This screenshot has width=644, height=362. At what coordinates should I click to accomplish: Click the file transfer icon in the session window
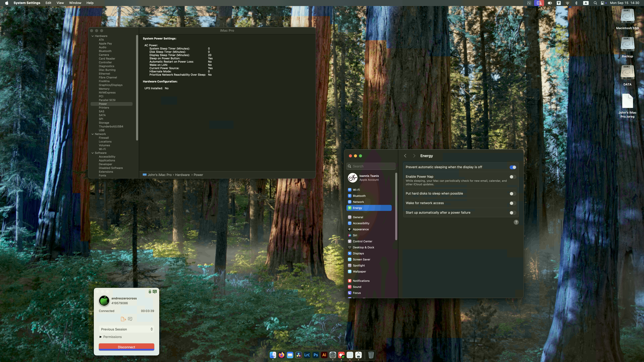pyautogui.click(x=123, y=319)
